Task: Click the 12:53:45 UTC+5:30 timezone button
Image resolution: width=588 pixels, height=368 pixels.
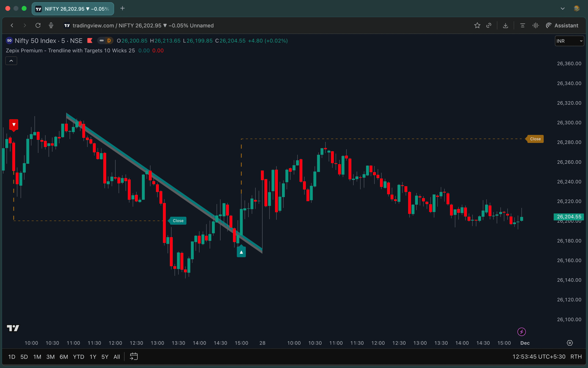Action: tap(539, 357)
